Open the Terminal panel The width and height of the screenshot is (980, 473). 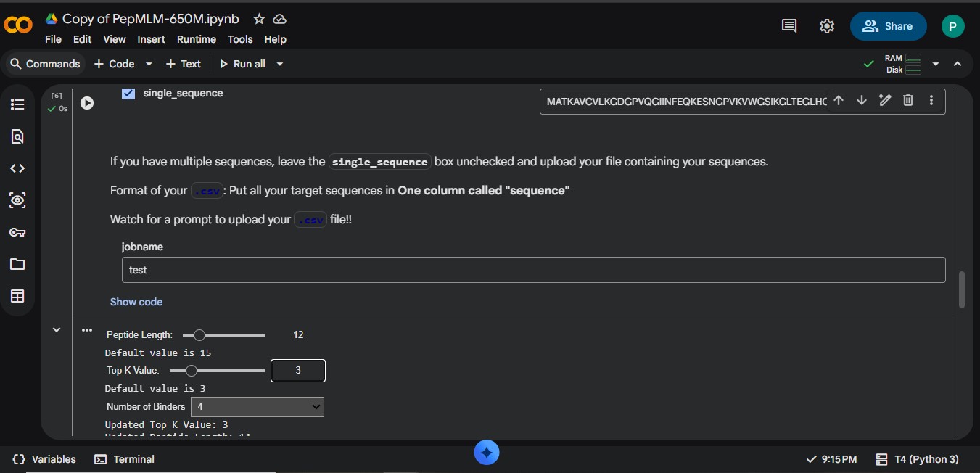click(x=124, y=459)
